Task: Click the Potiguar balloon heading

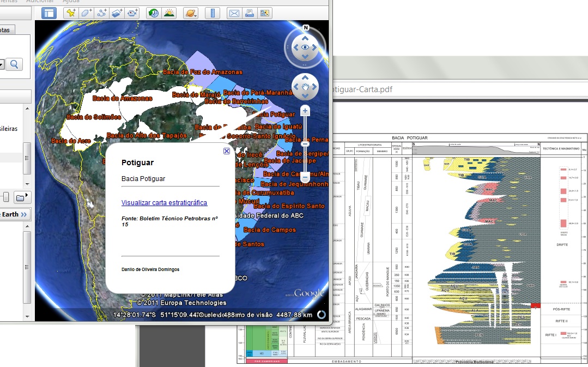Action: point(138,163)
